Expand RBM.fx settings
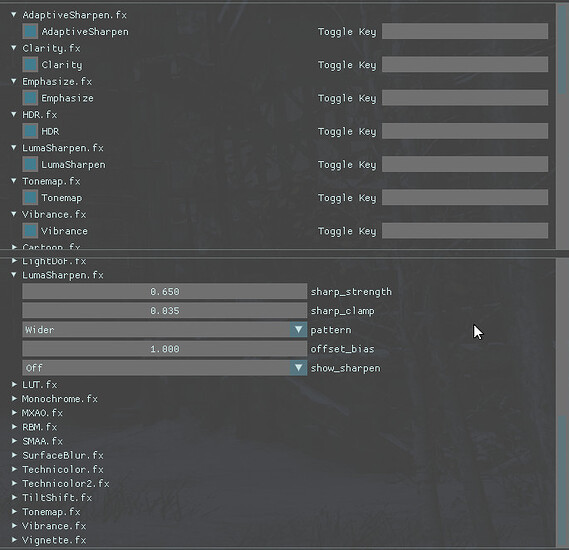Viewport: 569px width, 550px height. (14, 427)
